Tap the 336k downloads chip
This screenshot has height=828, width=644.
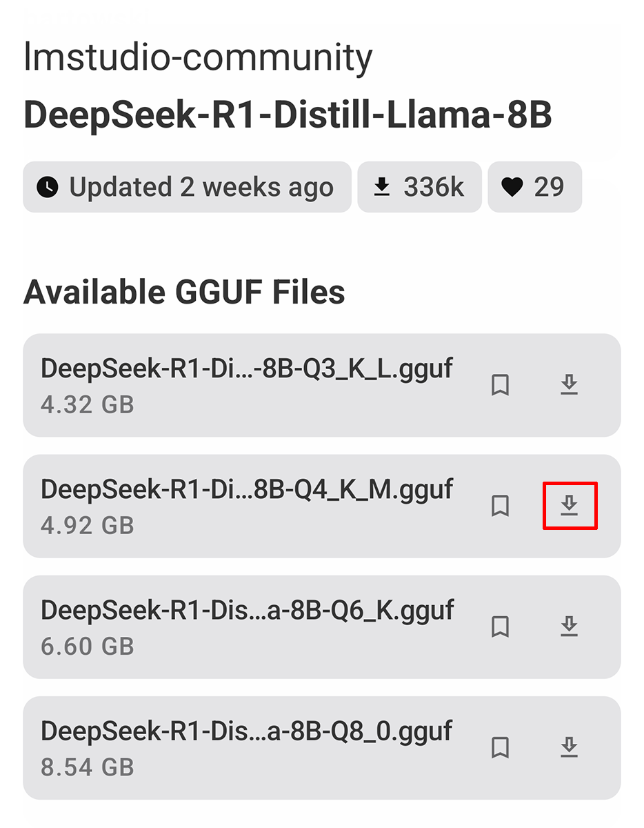click(x=419, y=187)
